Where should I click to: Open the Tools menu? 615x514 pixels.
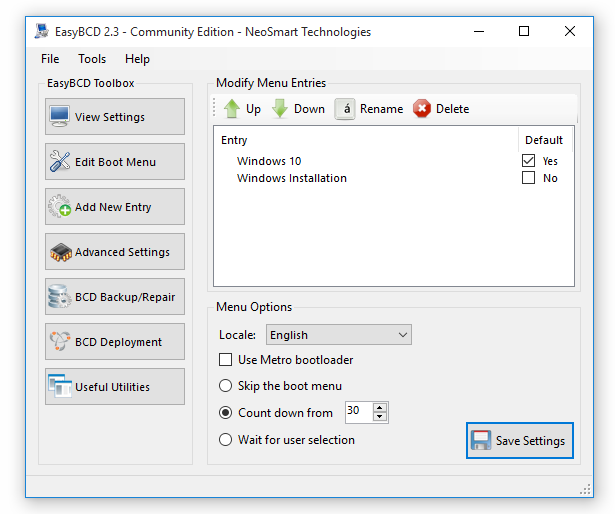pos(92,59)
